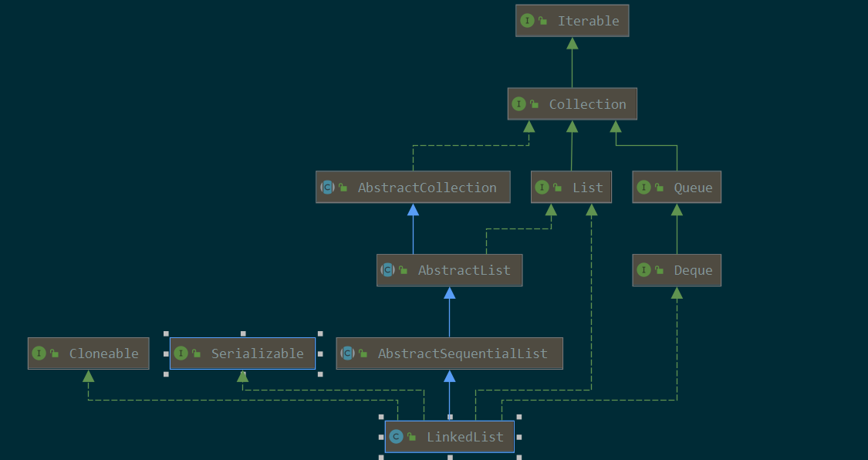Click the public lock icon on AbstractSequentialList
This screenshot has width=868, height=460.
pyautogui.click(x=363, y=353)
